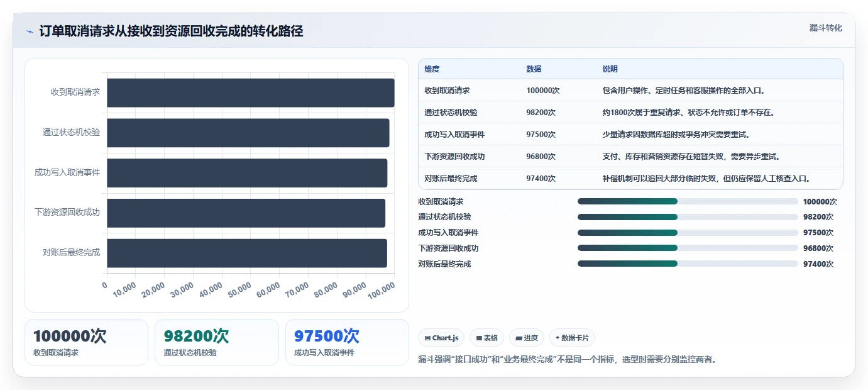The image size is (868, 390).
Task: Click the 进度 tag chip
Action: 527,338
